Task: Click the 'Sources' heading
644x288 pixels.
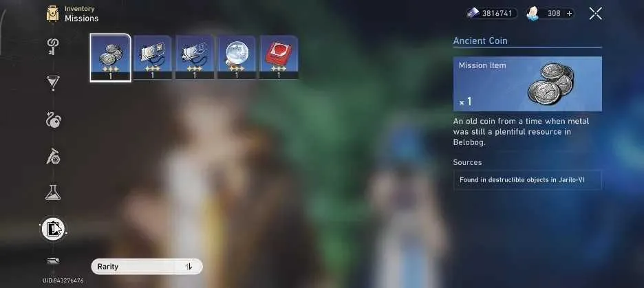Action: pos(467,162)
